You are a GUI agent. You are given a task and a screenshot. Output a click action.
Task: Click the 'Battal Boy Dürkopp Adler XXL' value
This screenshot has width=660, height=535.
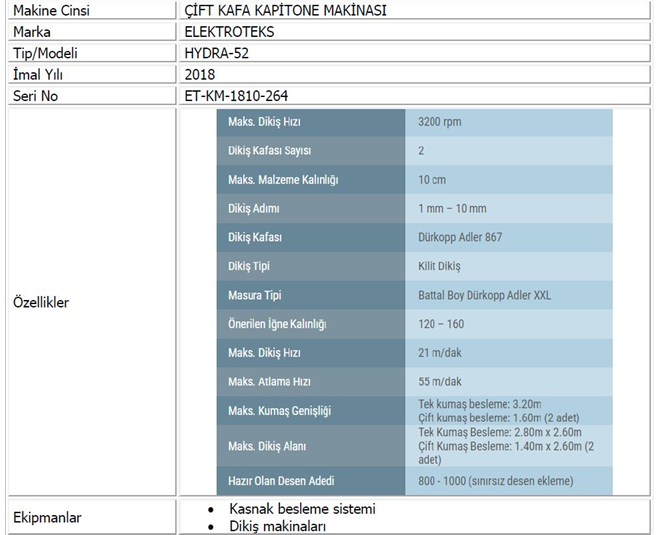[484, 295]
